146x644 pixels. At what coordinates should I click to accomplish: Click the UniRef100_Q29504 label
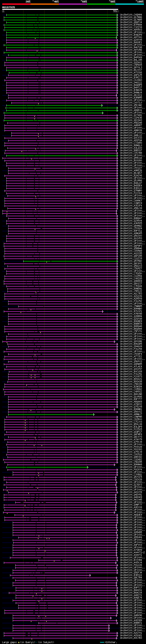tap(131, 221)
